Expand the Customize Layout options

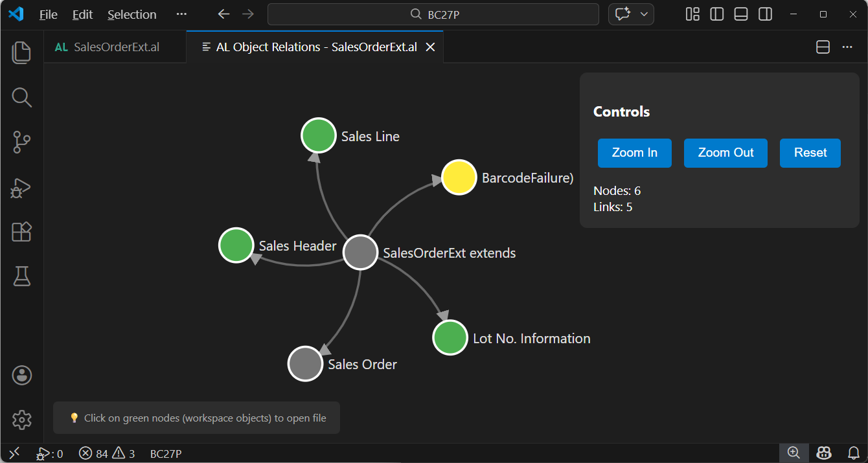(692, 14)
